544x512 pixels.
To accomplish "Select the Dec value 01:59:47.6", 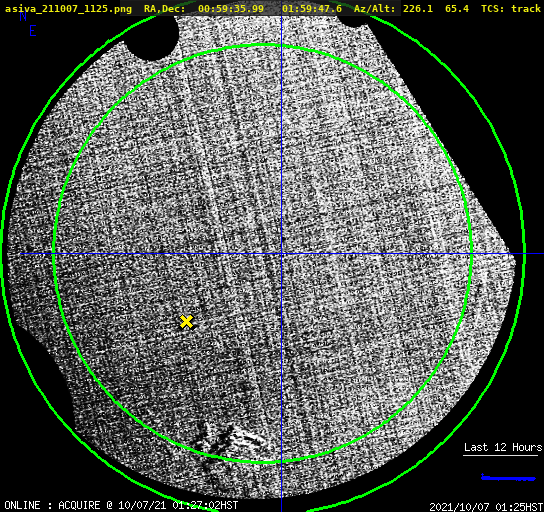I will point(312,8).
